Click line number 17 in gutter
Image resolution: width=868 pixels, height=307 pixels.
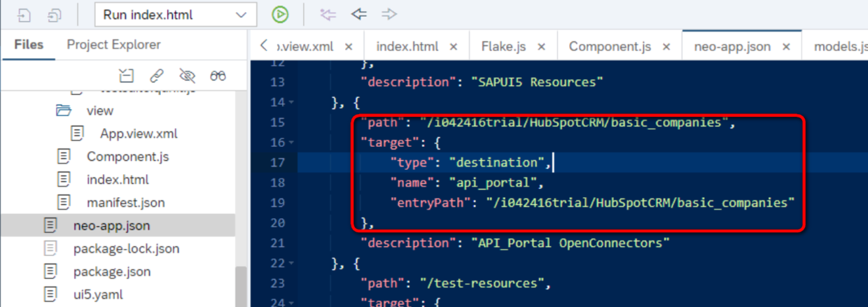[277, 162]
